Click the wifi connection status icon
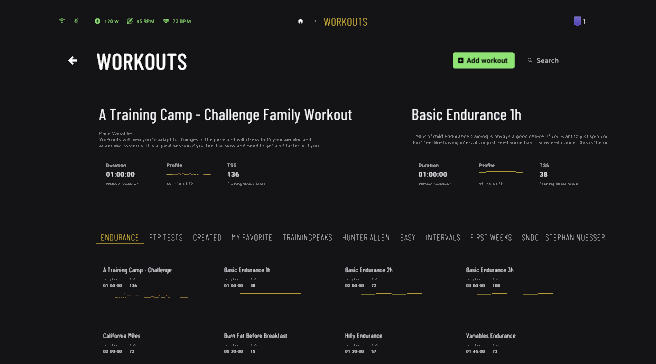This screenshot has width=656, height=364. coord(62,21)
